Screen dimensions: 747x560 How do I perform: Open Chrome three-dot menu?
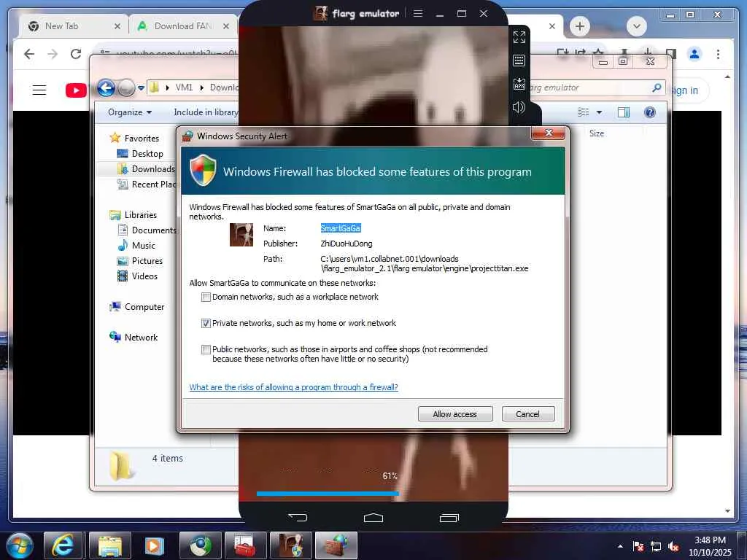[x=718, y=54]
